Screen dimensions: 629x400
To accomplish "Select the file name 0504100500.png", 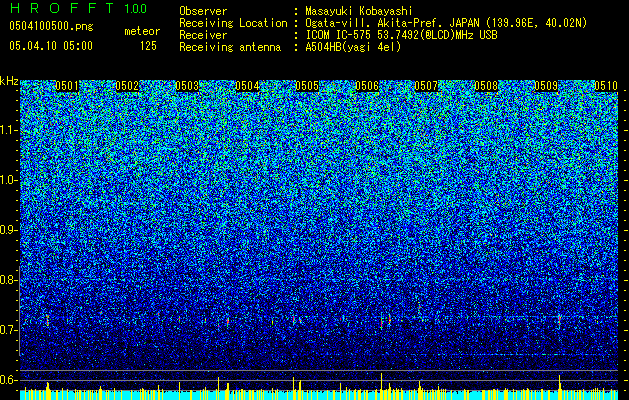I will click(51, 27).
